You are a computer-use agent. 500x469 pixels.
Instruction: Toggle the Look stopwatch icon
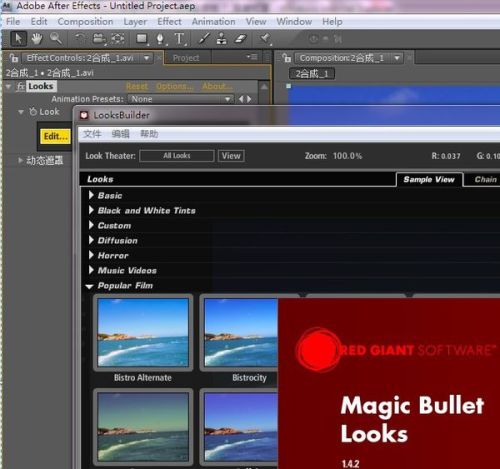[x=33, y=111]
